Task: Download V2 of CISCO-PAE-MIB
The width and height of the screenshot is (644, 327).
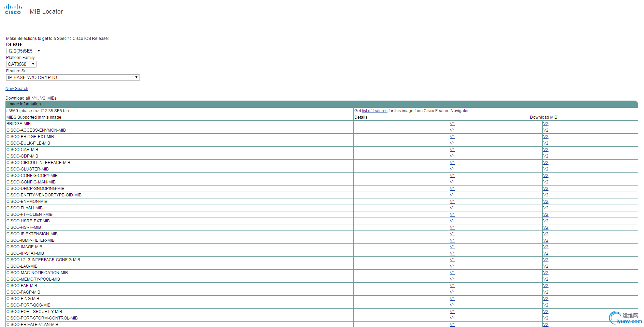Action: pos(546,286)
